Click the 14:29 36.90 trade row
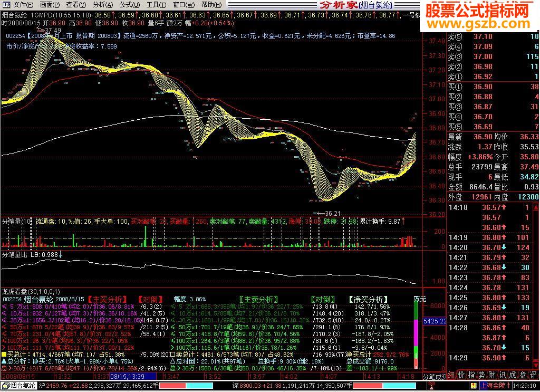The image size is (540, 392). coord(490,358)
